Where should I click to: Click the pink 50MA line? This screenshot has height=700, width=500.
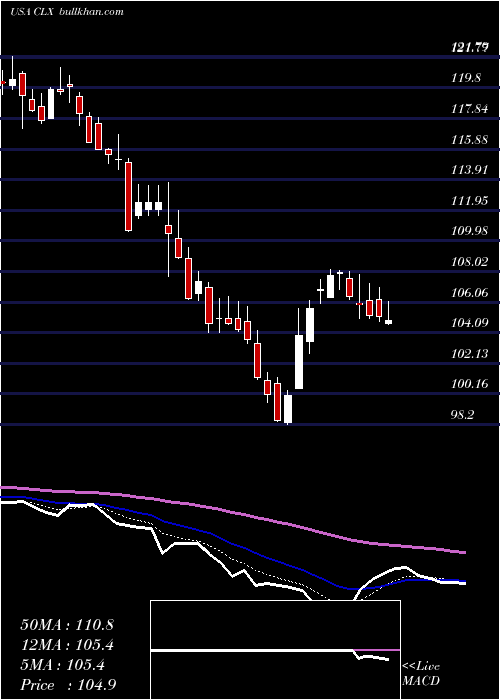(x=232, y=512)
